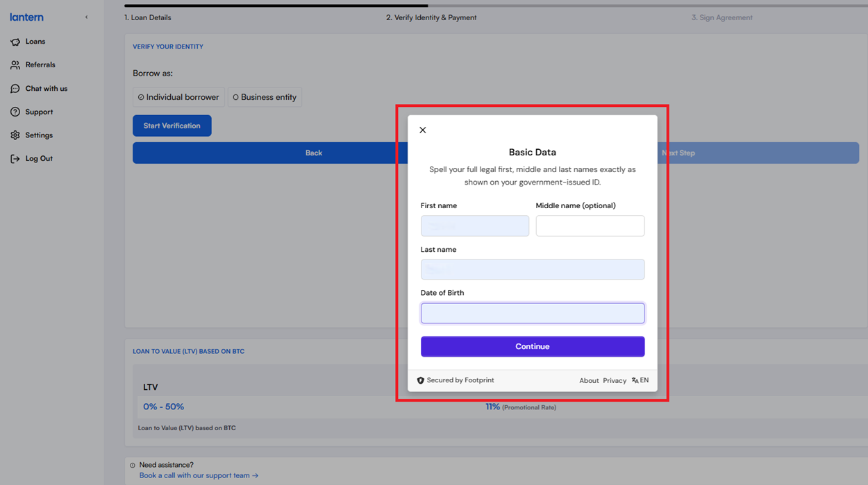Click the Referrals people icon
Screen dimensions: 868x485
pos(15,65)
